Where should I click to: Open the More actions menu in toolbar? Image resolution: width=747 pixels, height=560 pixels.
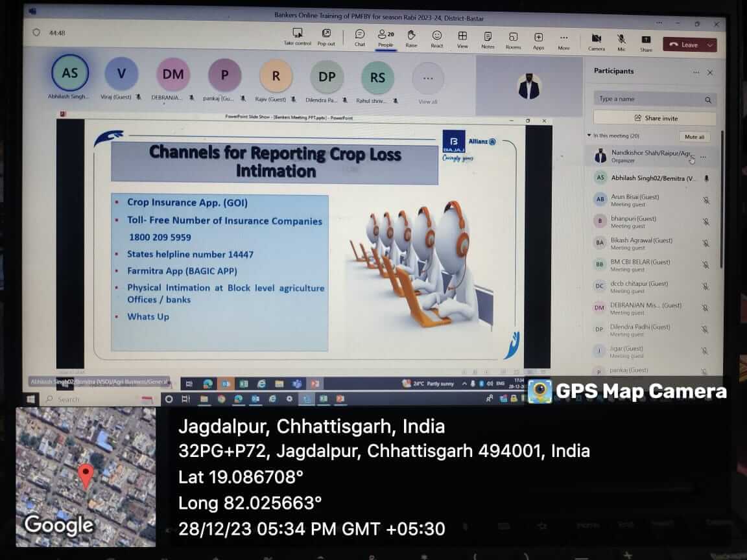pos(563,38)
